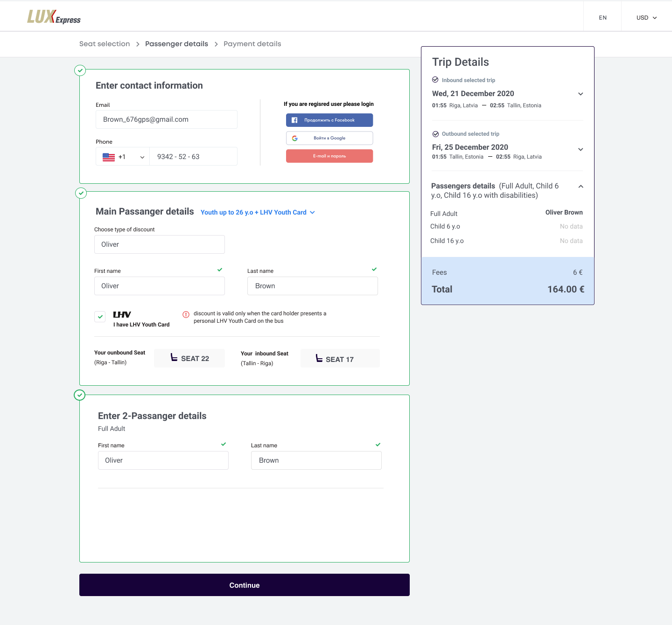This screenshot has height=625, width=672.
Task: Click main passenger Last name field
Action: (313, 286)
